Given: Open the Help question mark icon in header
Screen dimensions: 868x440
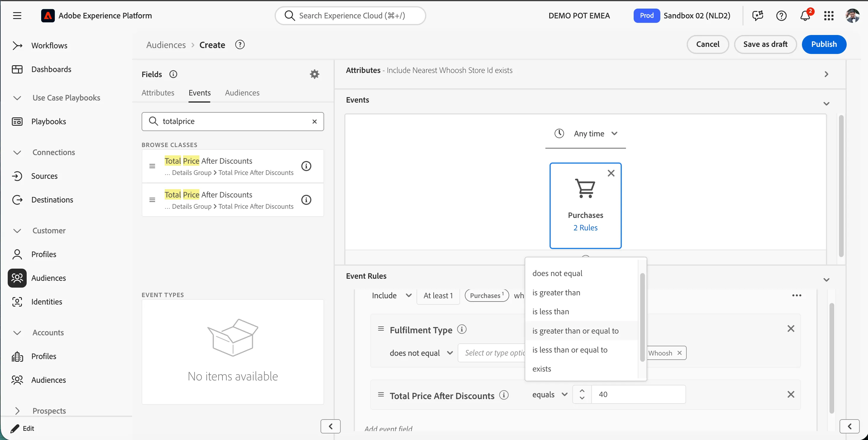Looking at the screenshot, I should (781, 15).
